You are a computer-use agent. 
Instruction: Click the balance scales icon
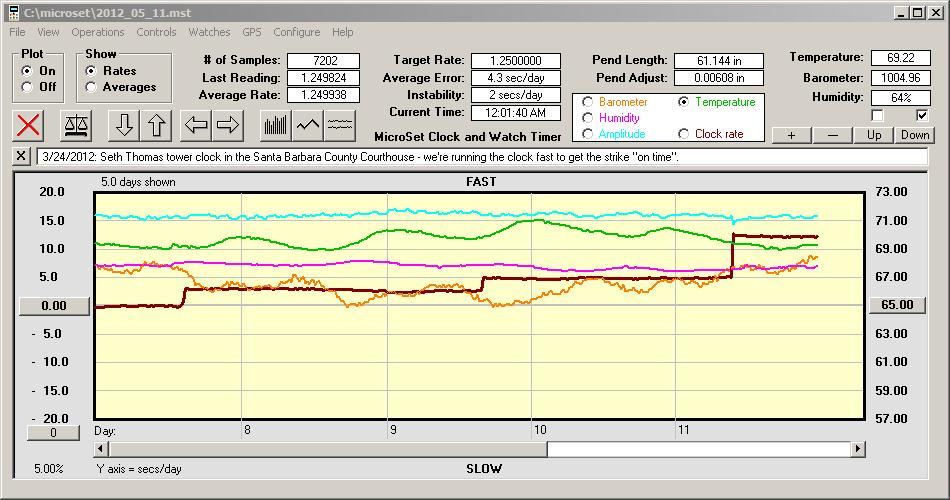[75, 125]
